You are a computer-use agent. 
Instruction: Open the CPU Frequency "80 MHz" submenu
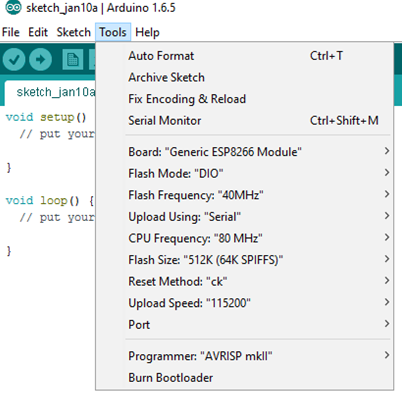[x=244, y=238]
